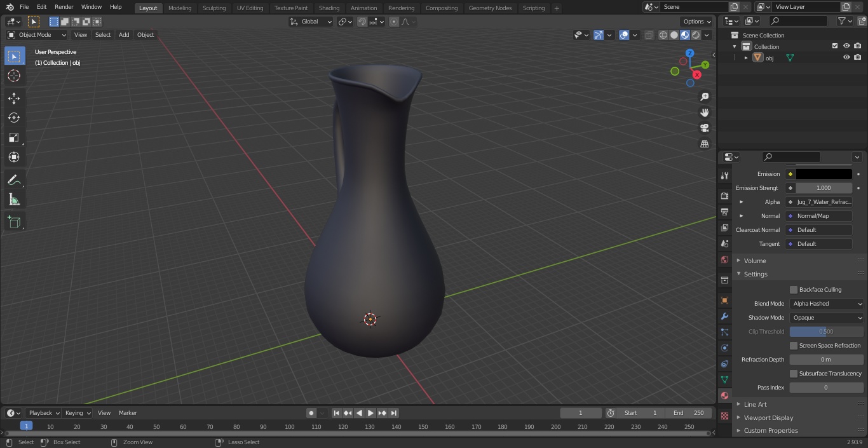Open the Shadow Mode Opaque dropdown
868x448 pixels.
point(827,318)
